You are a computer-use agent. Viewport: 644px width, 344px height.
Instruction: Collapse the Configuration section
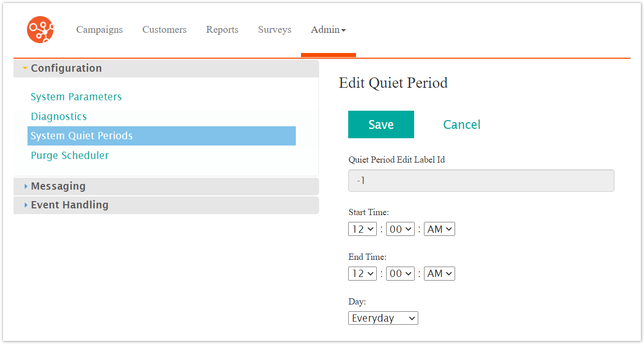[x=66, y=68]
